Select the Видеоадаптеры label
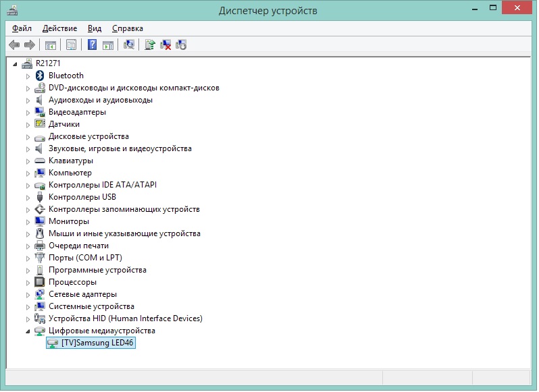This screenshot has width=539, height=392. (x=77, y=112)
